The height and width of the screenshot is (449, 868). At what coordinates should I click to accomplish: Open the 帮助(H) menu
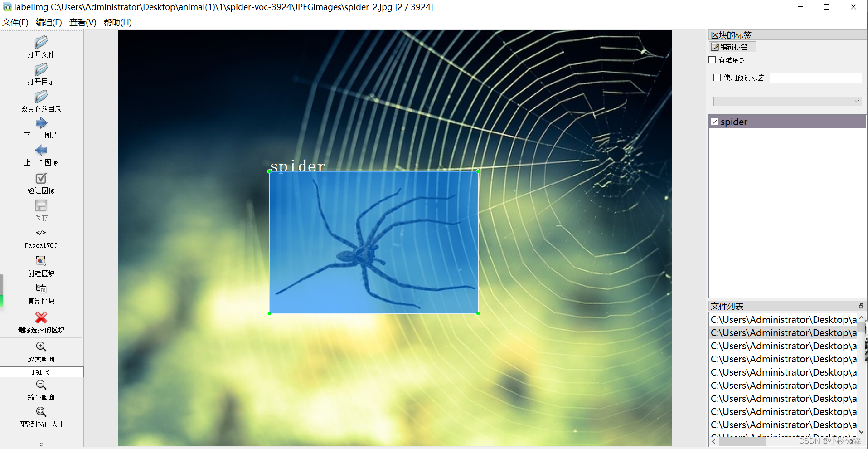pos(117,22)
